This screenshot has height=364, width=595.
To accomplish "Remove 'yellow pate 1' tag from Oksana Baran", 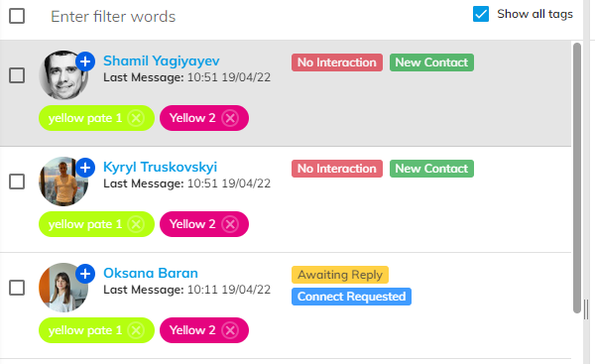I will click(136, 330).
